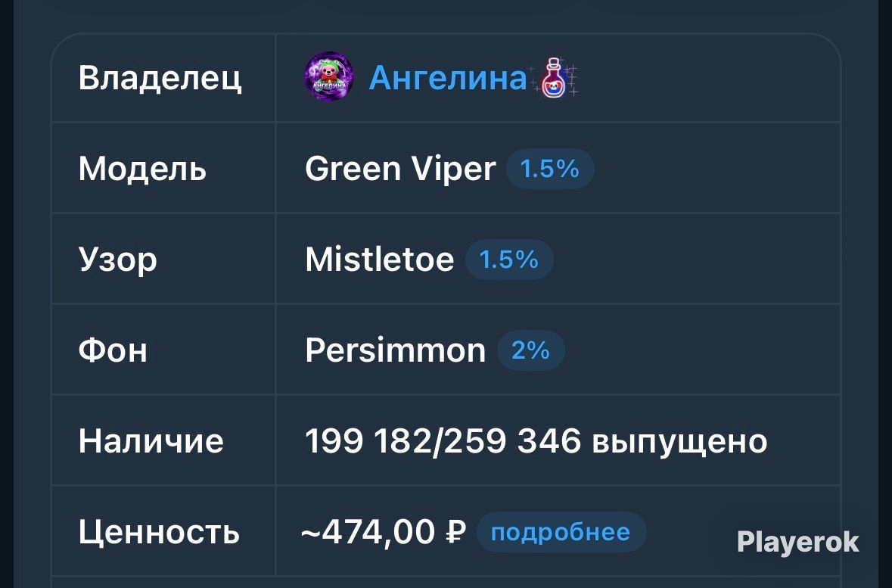
Task: Select the Green Viper 1.5% rarity badge
Action: click(x=549, y=169)
